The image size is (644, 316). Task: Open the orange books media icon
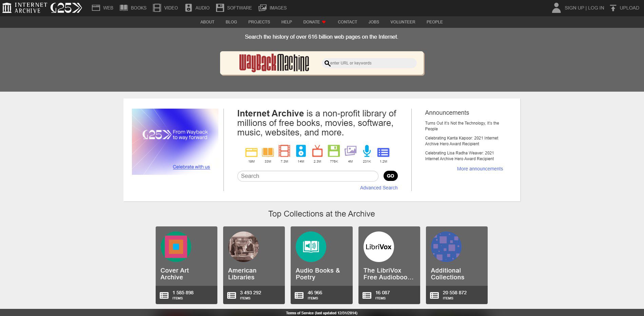pos(268,151)
